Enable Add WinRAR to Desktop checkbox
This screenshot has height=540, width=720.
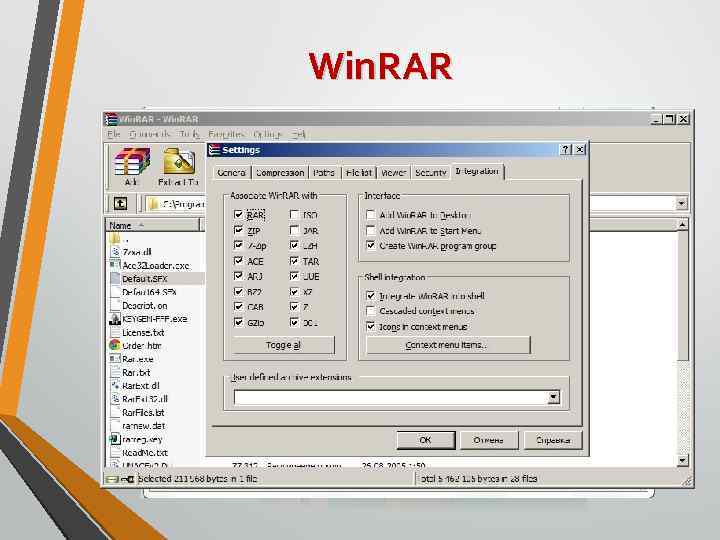[x=371, y=214]
